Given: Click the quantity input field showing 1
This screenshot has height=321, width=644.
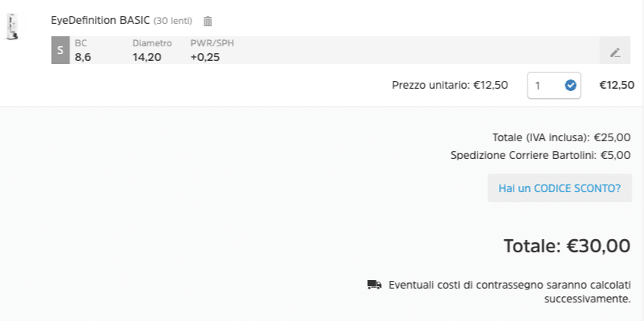Looking at the screenshot, I should [x=544, y=86].
